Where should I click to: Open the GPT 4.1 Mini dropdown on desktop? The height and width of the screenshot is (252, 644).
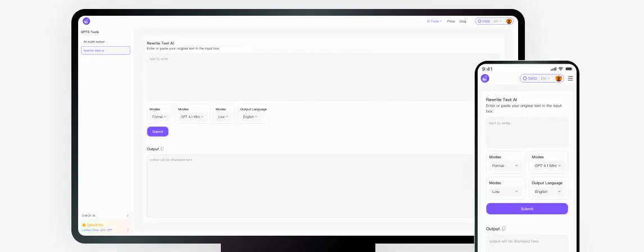(192, 117)
